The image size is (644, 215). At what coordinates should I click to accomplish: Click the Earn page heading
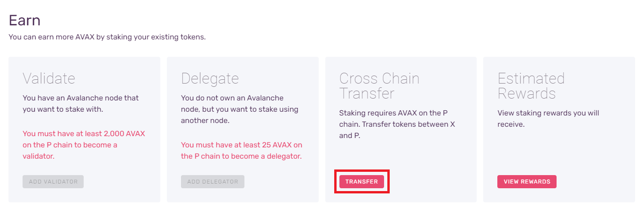[24, 21]
